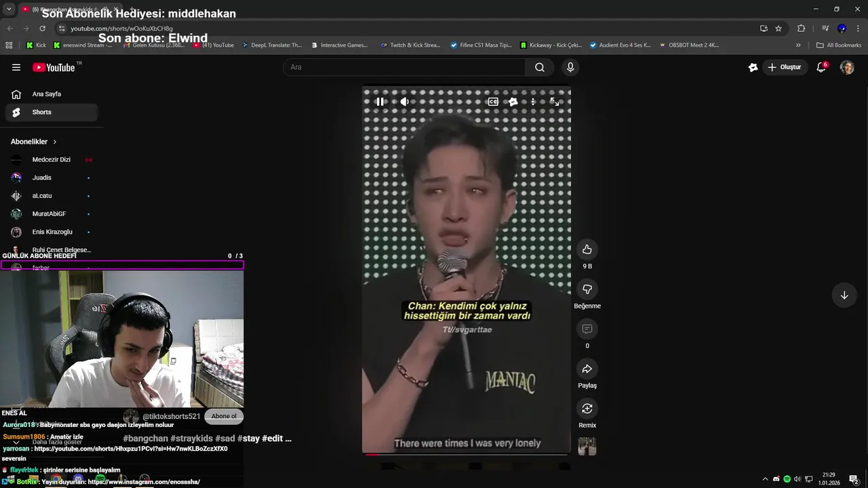This screenshot has height=488, width=868.
Task: Click the #bangchan hashtag
Action: [x=145, y=439]
